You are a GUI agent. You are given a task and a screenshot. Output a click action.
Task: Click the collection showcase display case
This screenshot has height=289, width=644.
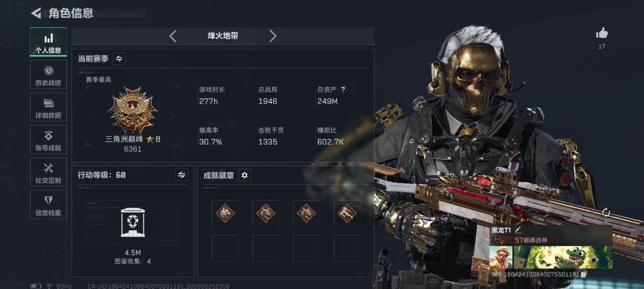pos(132,222)
